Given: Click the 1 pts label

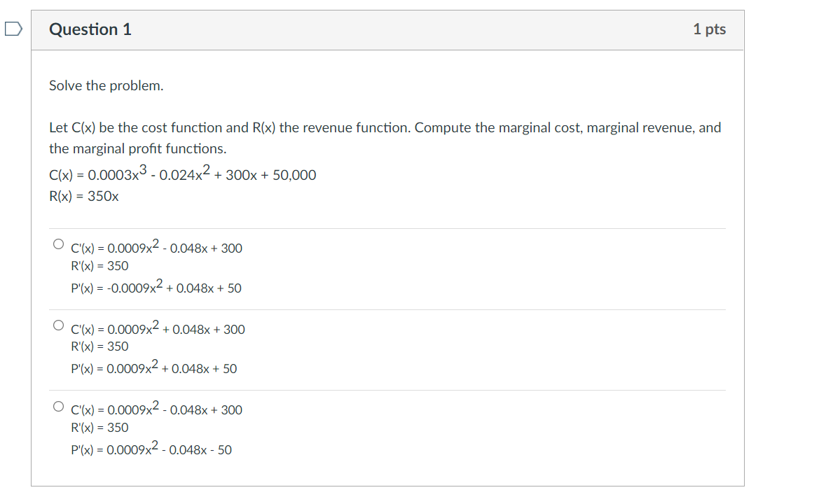Looking at the screenshot, I should (x=710, y=29).
